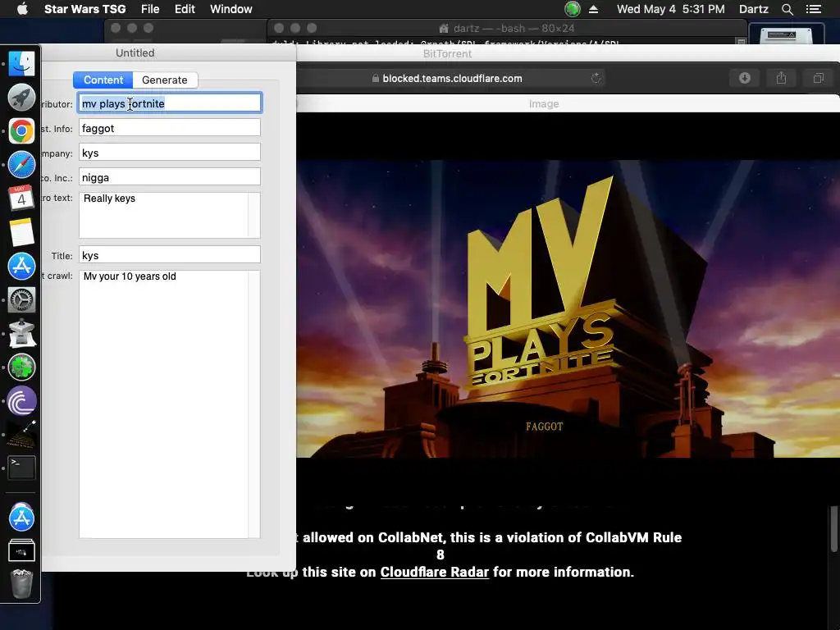Open the upper App Store icon in dock
The height and width of the screenshot is (630, 840).
click(x=21, y=267)
